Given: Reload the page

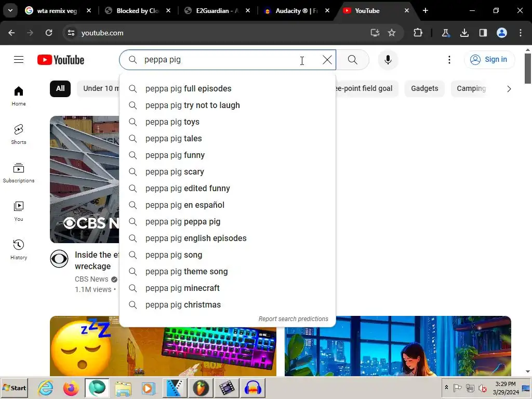Looking at the screenshot, I should point(49,33).
